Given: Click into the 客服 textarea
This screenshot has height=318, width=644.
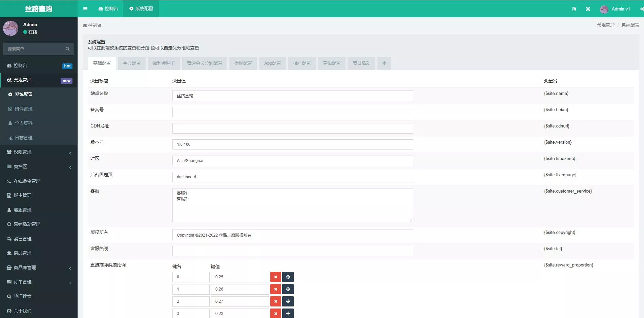Looking at the screenshot, I should click(x=292, y=205).
